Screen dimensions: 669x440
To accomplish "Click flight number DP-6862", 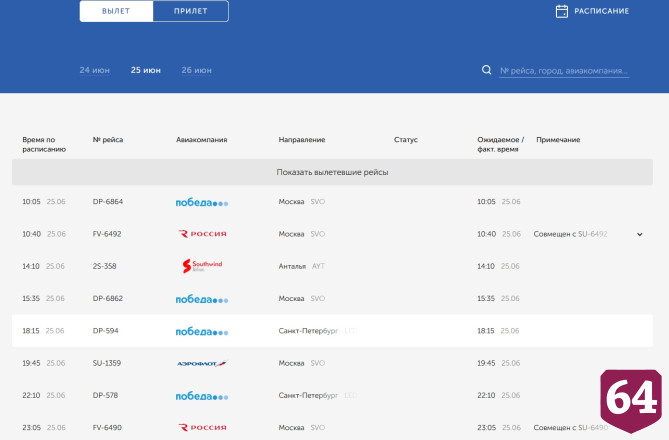I will click(108, 298).
